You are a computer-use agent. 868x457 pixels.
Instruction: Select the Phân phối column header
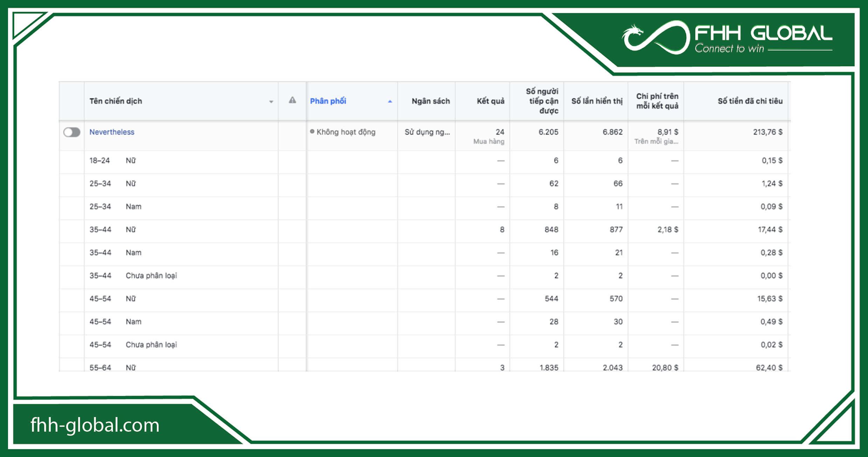[x=328, y=101]
